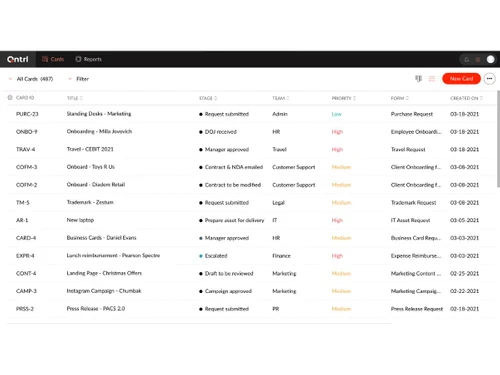
Task: Click the title 'Landing Page - Christmas Offers'
Action: [104, 273]
